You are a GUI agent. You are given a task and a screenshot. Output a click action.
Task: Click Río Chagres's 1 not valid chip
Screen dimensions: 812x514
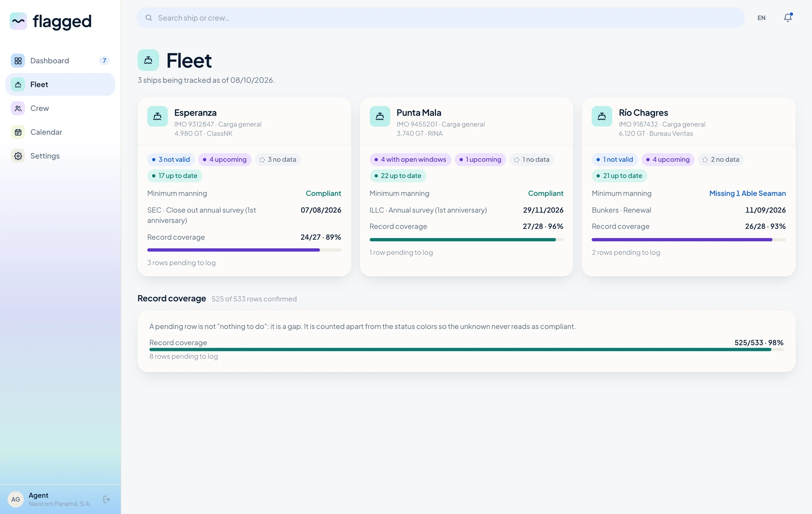tap(615, 159)
